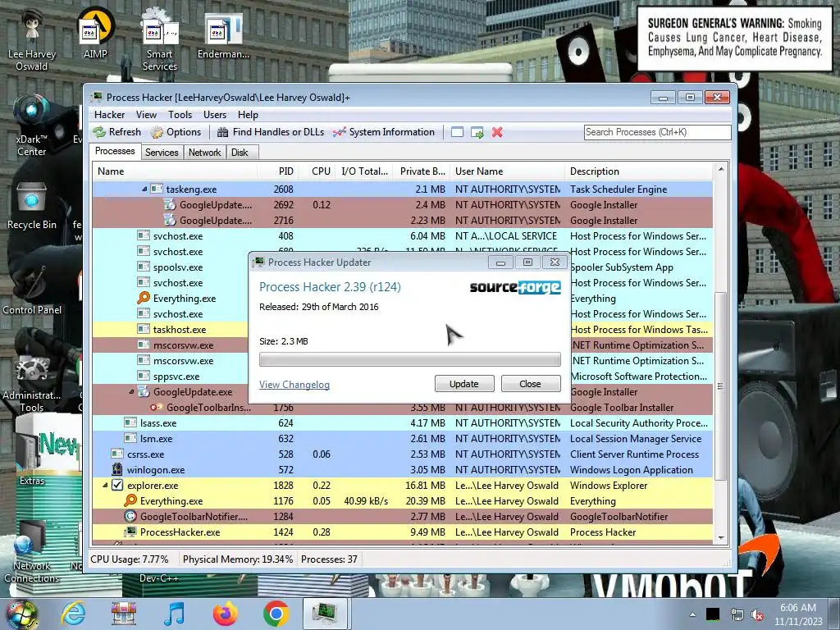Open Control Panel desktop icon
The image size is (840, 630).
[x=32, y=290]
